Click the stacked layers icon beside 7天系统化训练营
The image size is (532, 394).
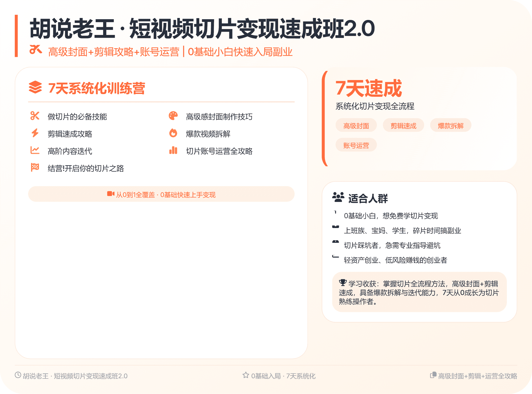(x=35, y=87)
